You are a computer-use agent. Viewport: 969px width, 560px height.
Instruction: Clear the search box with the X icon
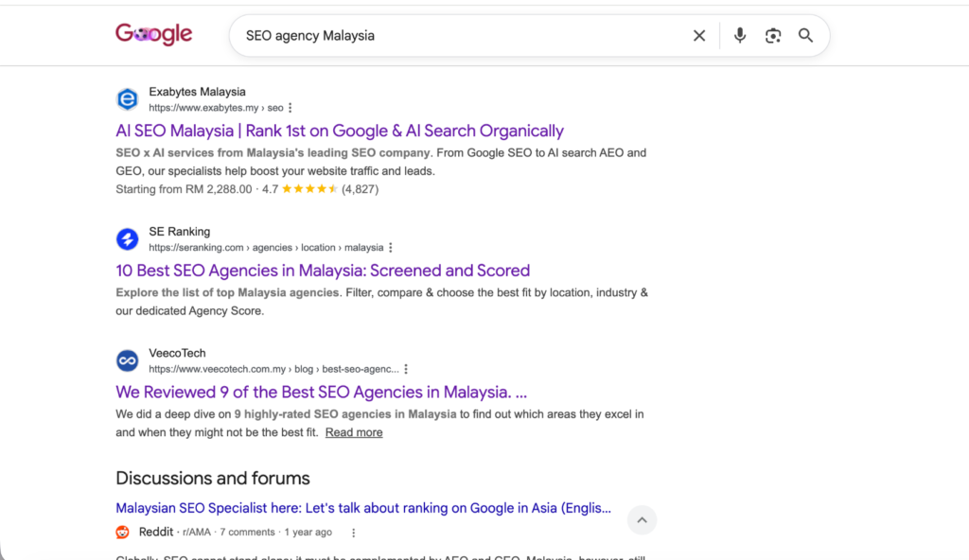(x=699, y=36)
